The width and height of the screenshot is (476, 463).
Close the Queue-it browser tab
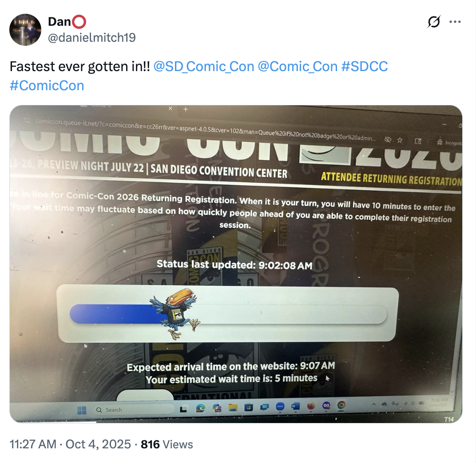[x=171, y=108]
